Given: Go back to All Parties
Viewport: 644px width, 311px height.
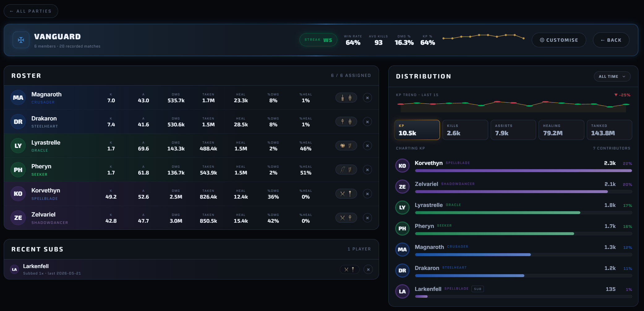Looking at the screenshot, I should tap(31, 11).
